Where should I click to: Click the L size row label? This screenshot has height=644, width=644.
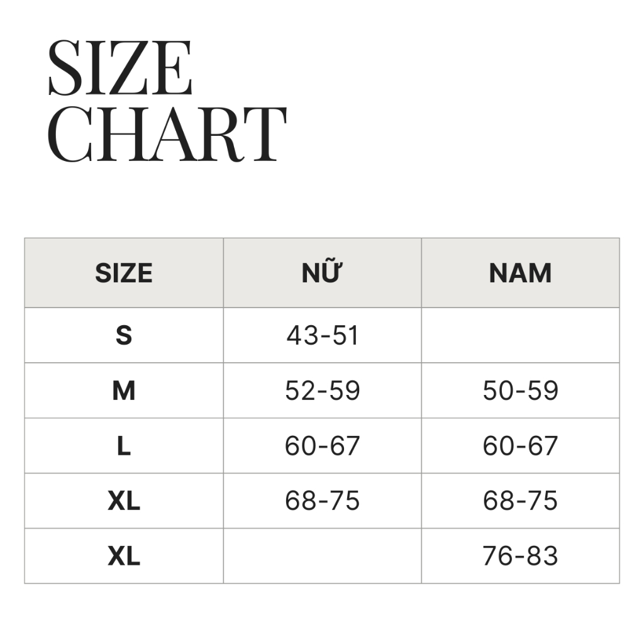[124, 446]
